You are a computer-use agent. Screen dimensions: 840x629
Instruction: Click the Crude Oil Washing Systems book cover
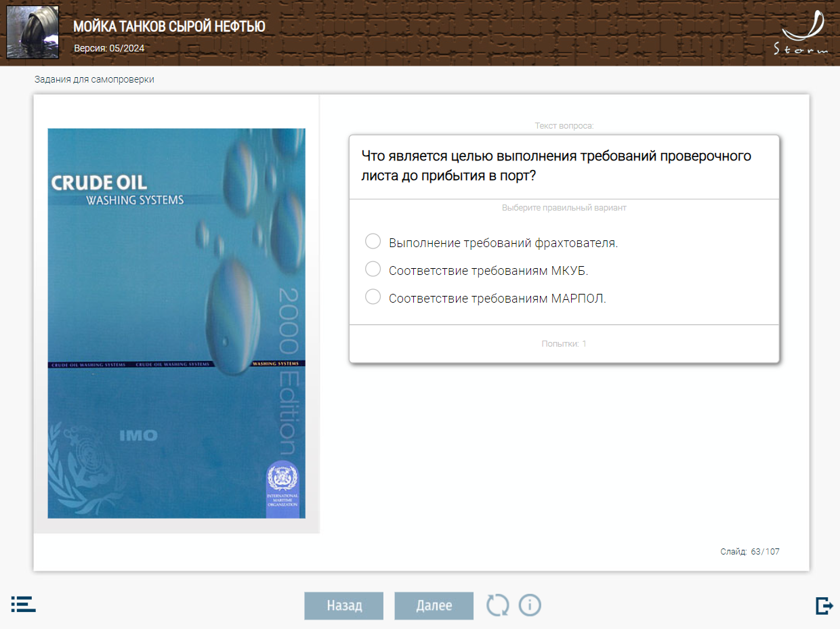(176, 323)
